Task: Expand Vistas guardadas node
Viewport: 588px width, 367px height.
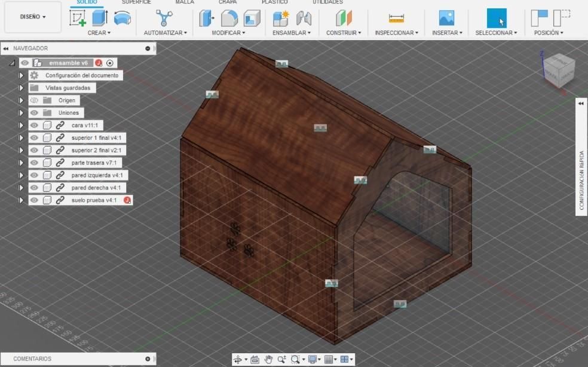Action: coord(21,88)
